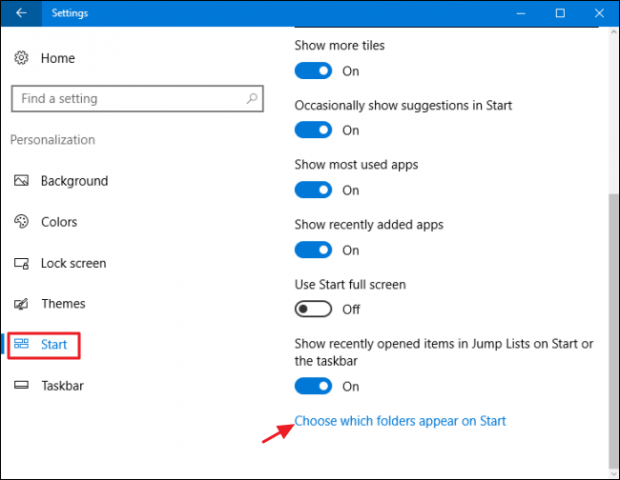Click the Lock screen icon
This screenshot has width=620, height=480.
click(x=22, y=263)
